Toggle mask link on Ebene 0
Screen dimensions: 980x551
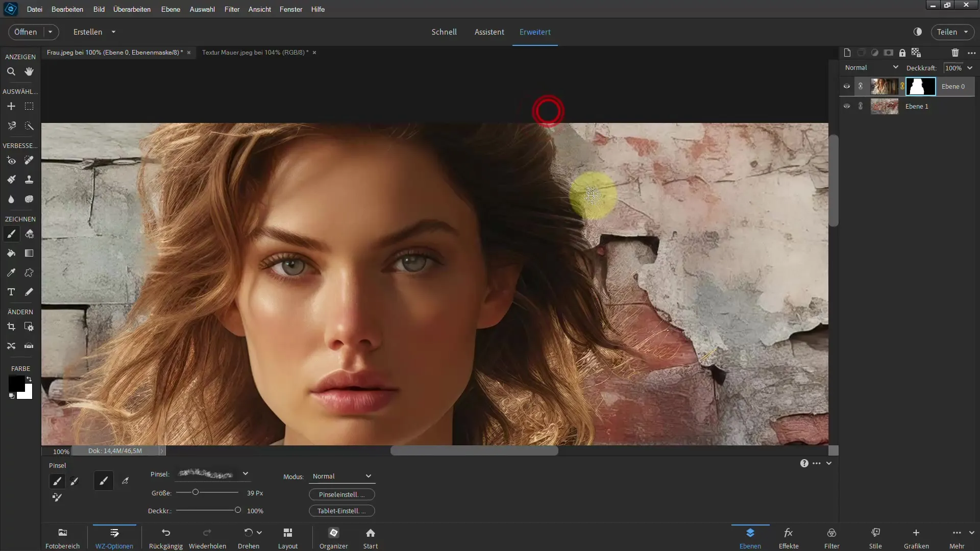point(902,86)
